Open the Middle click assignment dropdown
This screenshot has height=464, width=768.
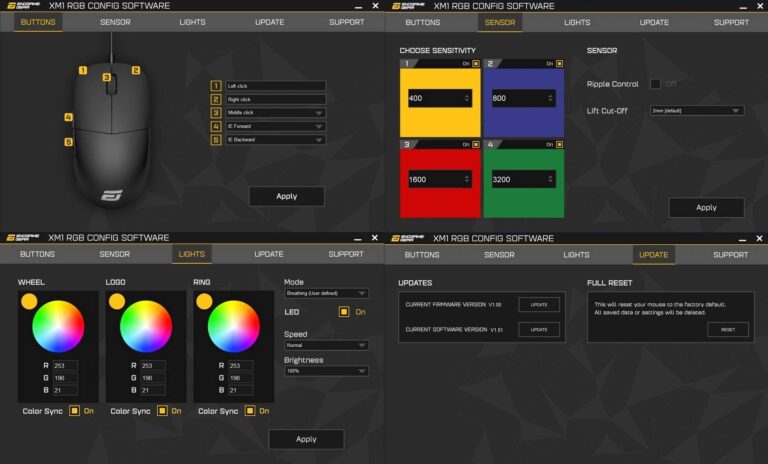click(x=275, y=113)
